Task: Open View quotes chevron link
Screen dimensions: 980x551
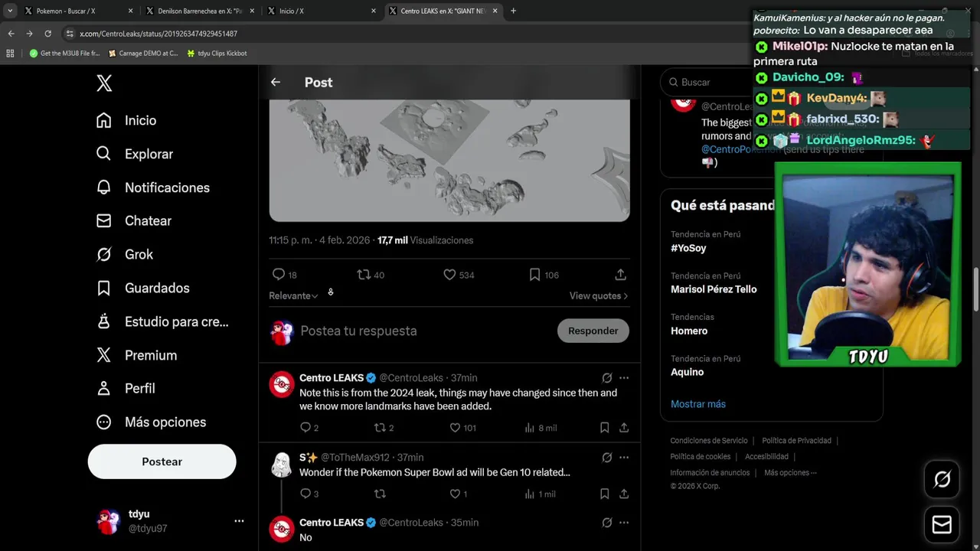Action: coord(599,295)
